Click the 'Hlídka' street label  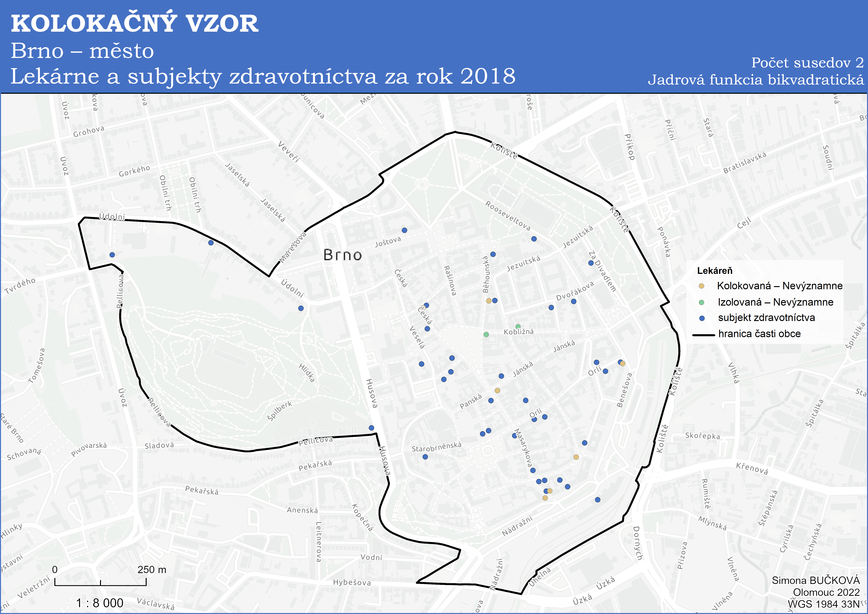tap(307, 373)
